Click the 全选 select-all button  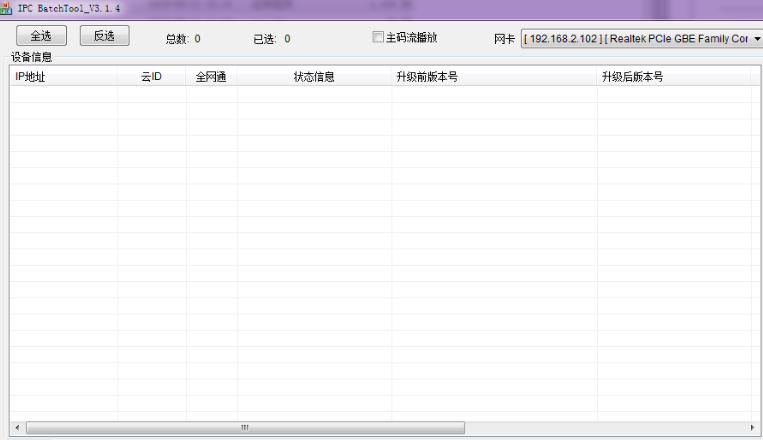click(41, 36)
